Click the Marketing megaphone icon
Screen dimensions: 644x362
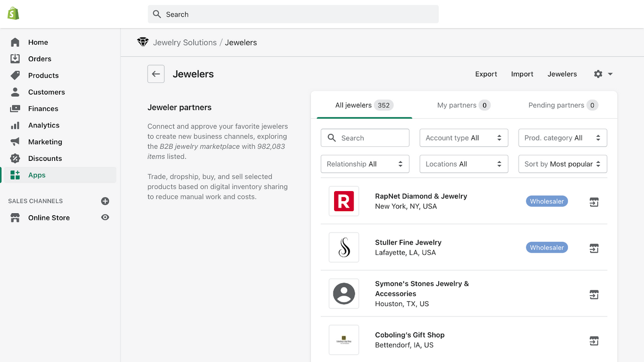(15, 142)
